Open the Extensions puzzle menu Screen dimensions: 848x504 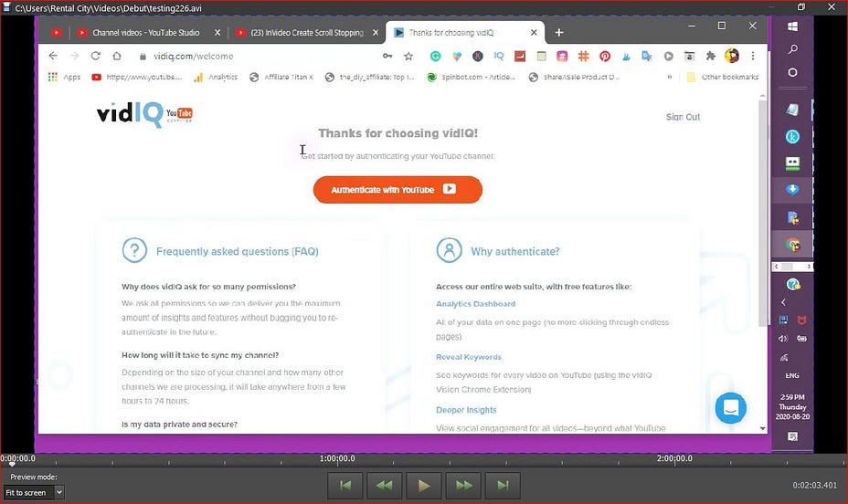click(710, 56)
